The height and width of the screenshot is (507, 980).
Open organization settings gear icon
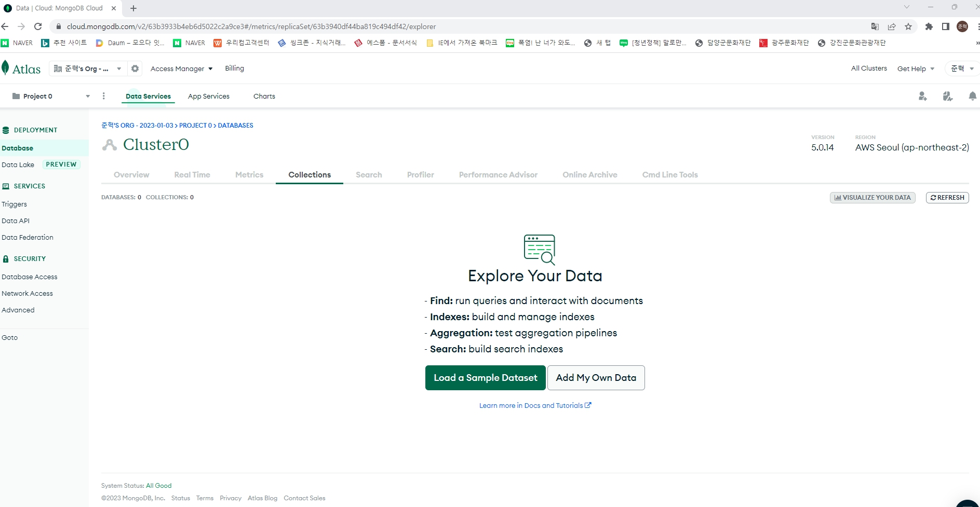(x=135, y=68)
